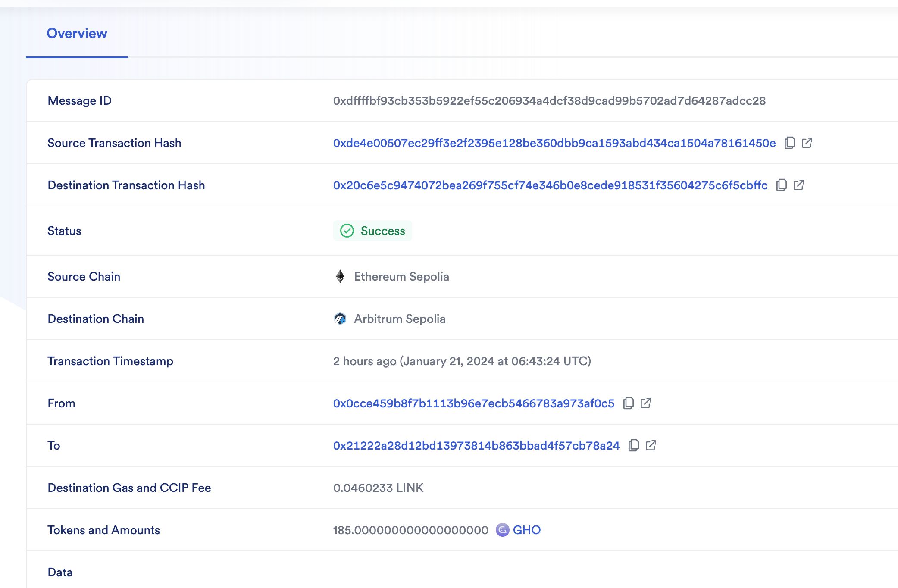
Task: Open Destination Transaction Hash external link
Action: (799, 185)
